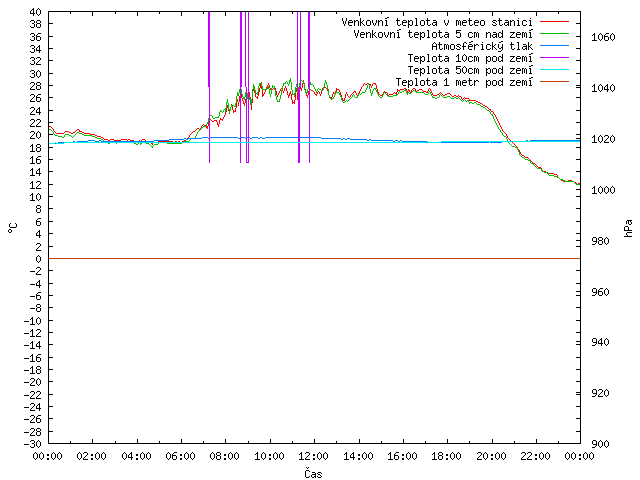The image size is (640, 480).
Task: Click x-axis time label '04:00'
Action: coord(136,456)
